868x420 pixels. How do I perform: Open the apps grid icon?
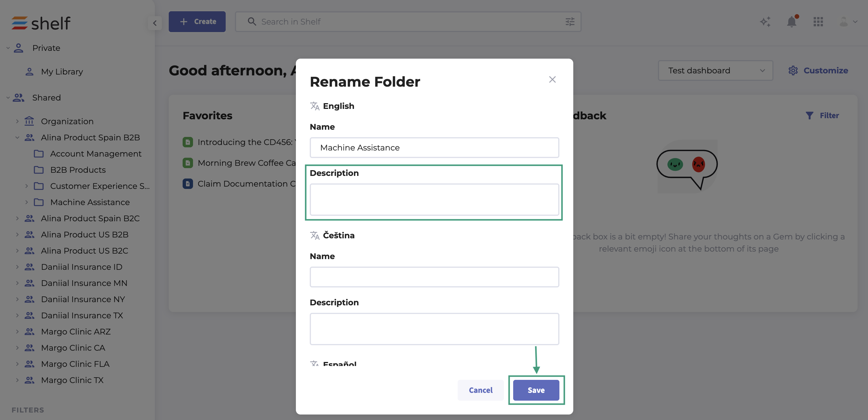point(818,22)
